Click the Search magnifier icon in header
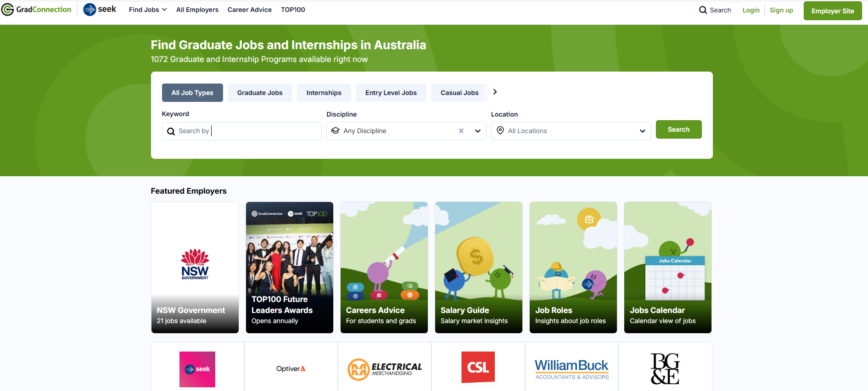Viewport: 868px width, 391px height. point(703,10)
